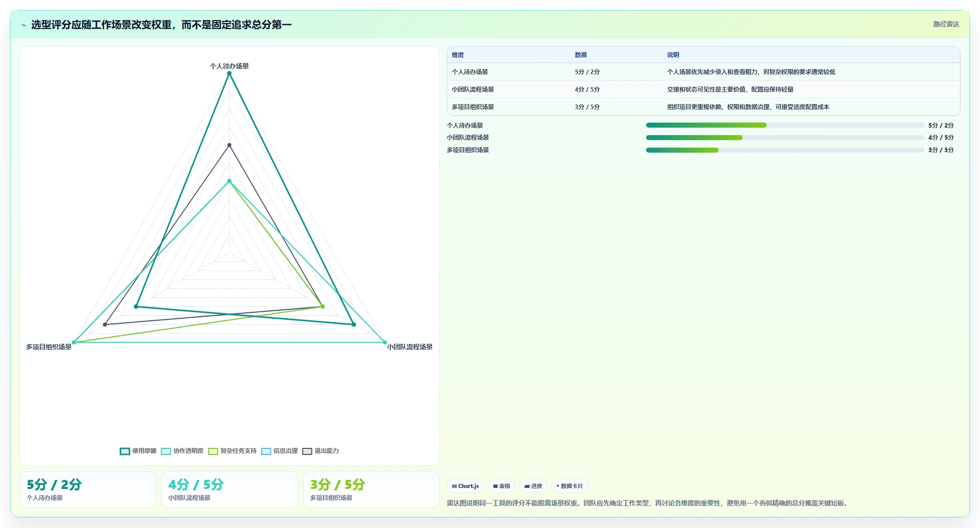980x528 pixels.
Task: Click the 小团队流程场景 progress bar
Action: click(785, 138)
